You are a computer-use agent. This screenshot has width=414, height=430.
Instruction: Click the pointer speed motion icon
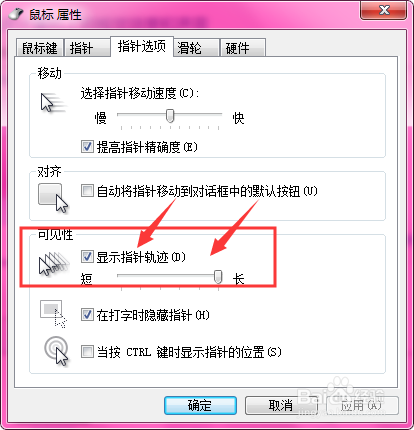pos(53,103)
